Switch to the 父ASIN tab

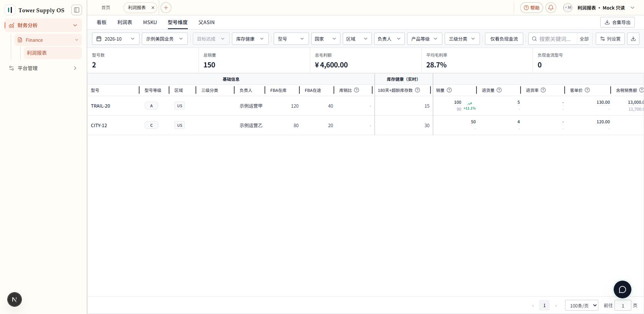pyautogui.click(x=206, y=22)
